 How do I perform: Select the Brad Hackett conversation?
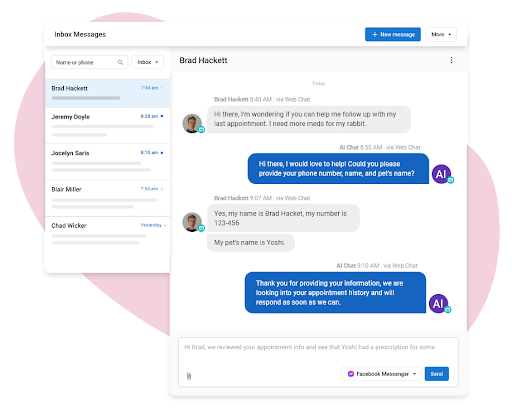click(x=108, y=93)
